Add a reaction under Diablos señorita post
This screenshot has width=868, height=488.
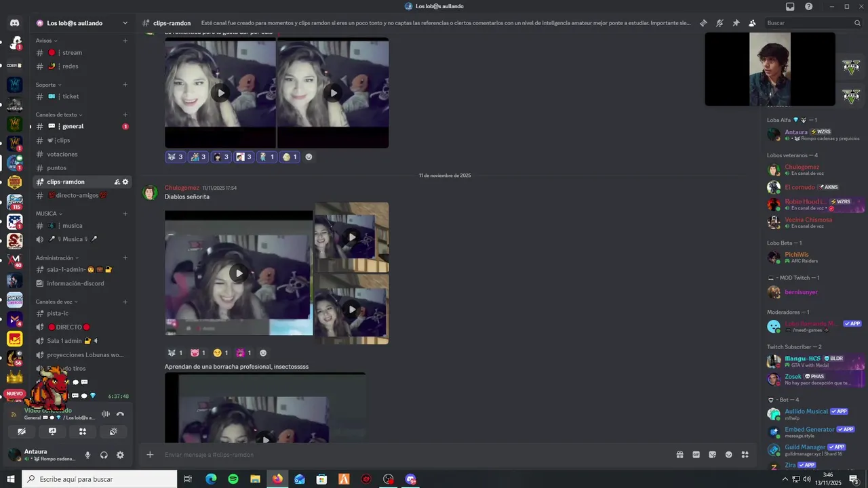click(x=263, y=353)
